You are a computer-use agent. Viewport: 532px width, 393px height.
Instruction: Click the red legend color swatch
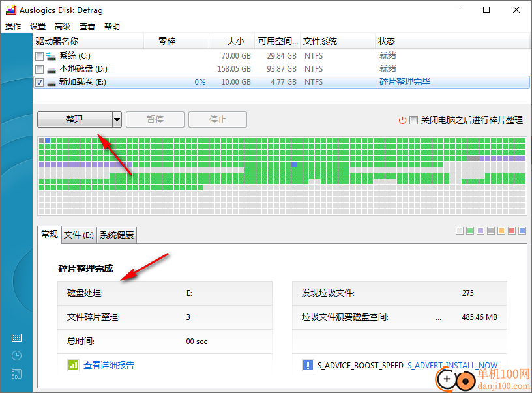(x=512, y=231)
